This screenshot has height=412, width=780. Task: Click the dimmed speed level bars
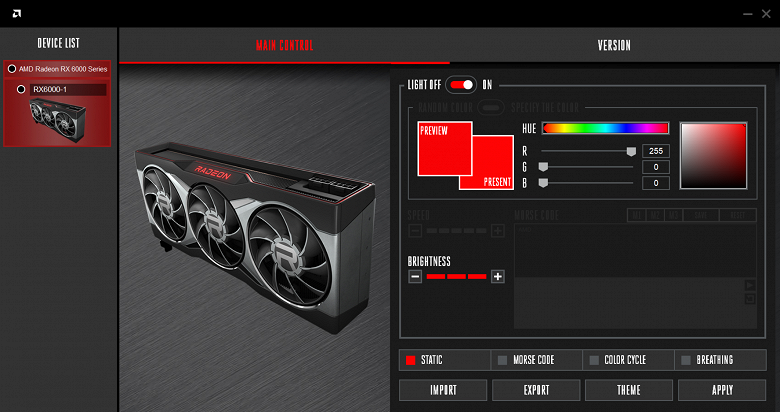click(456, 230)
